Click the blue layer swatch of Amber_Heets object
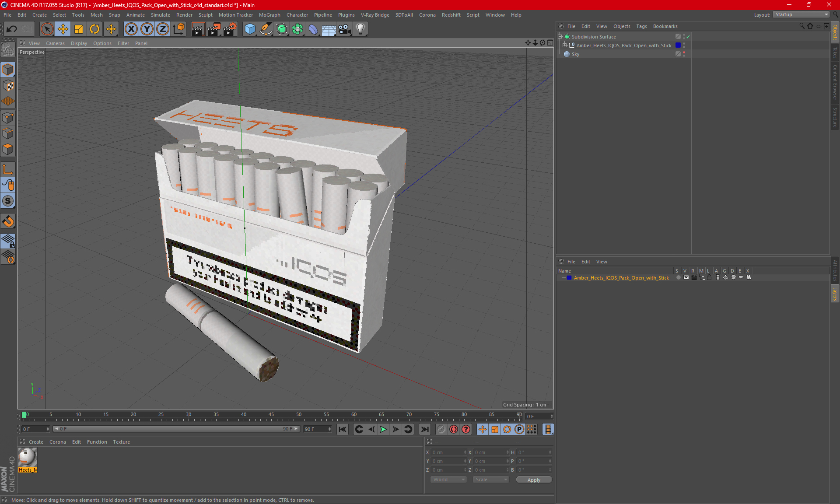This screenshot has width=840, height=504. point(678,45)
